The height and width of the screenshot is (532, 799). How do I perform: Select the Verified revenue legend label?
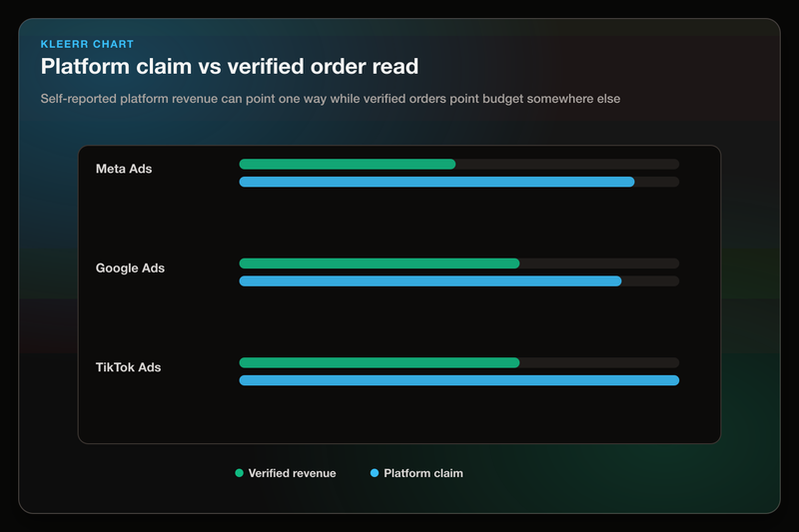pyautogui.click(x=292, y=473)
